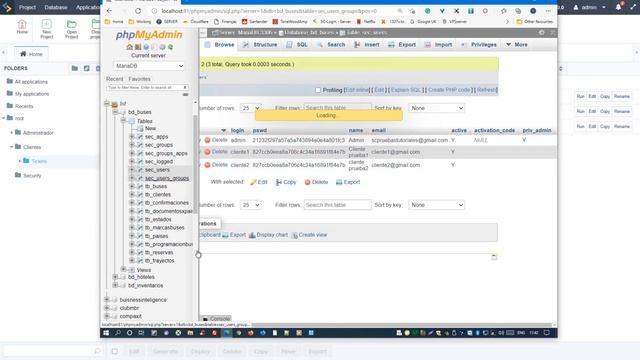Viewport: 640px width, 360px height.
Task: Open the Current server MariaDB dropdown
Action: click(149, 66)
